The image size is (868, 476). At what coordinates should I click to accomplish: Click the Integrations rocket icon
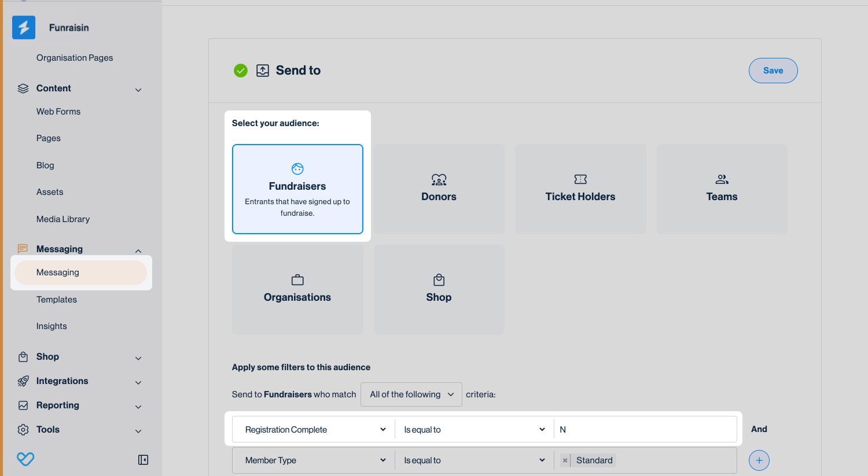point(23,381)
